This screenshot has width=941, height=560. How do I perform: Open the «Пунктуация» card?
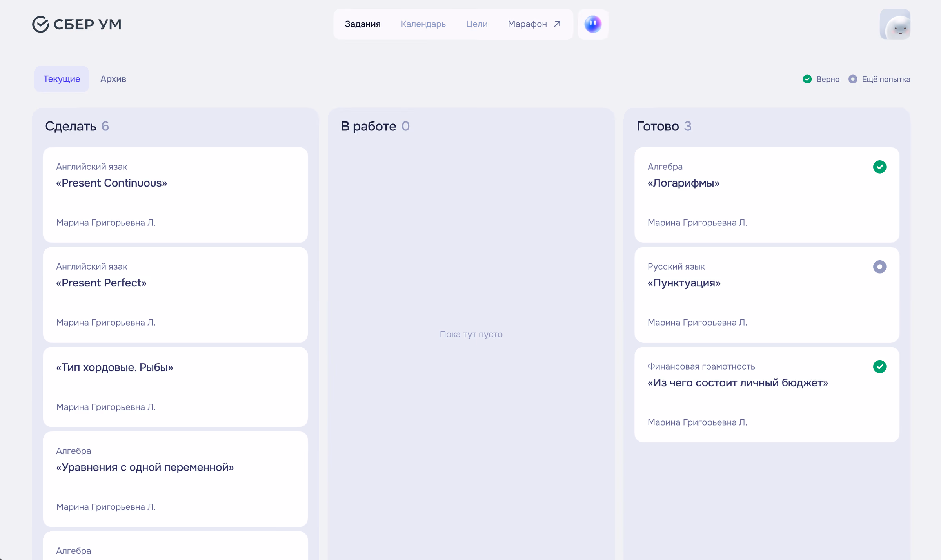767,295
